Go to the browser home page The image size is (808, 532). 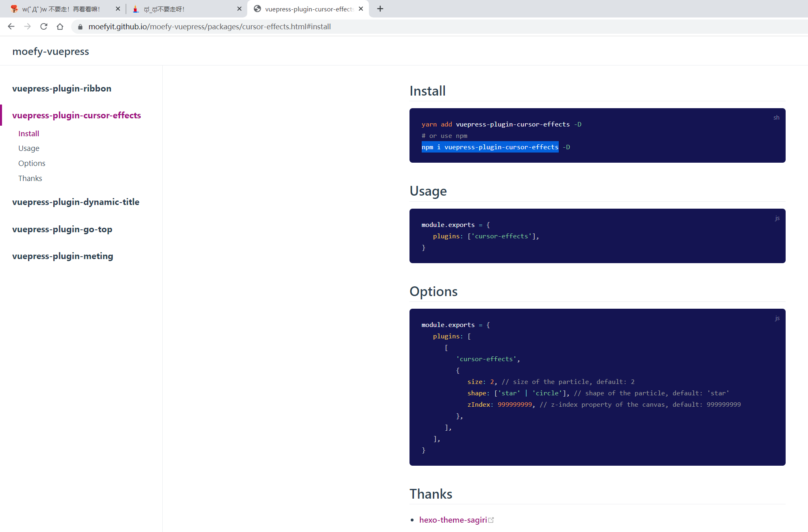tap(60, 26)
